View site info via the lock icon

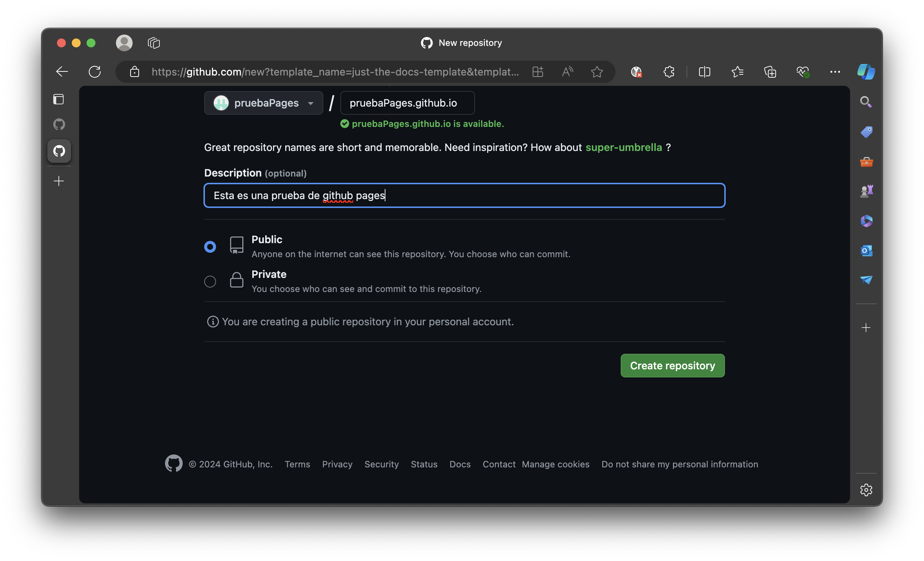pos(134,71)
